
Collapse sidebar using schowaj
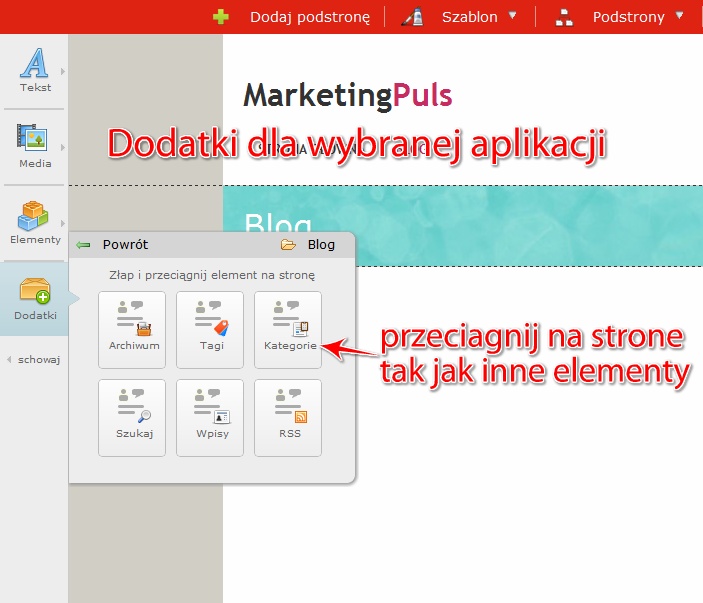coord(37,359)
